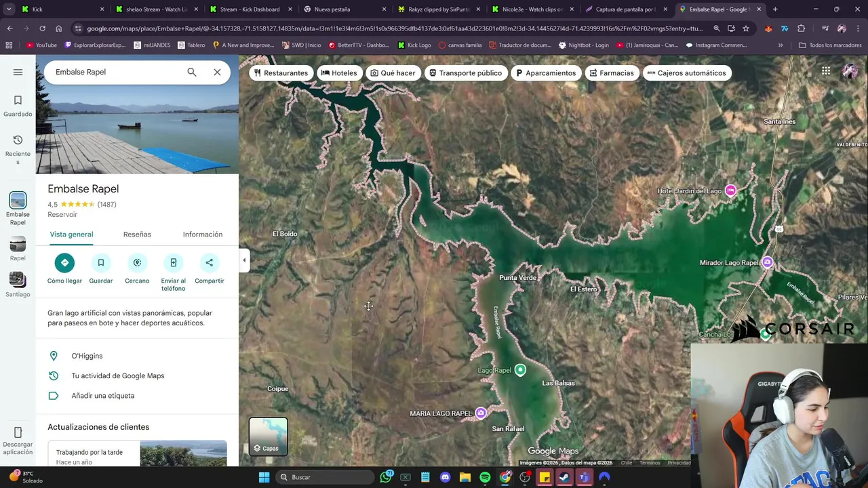Open the Google account avatar
The width and height of the screenshot is (868, 488).
click(x=850, y=71)
